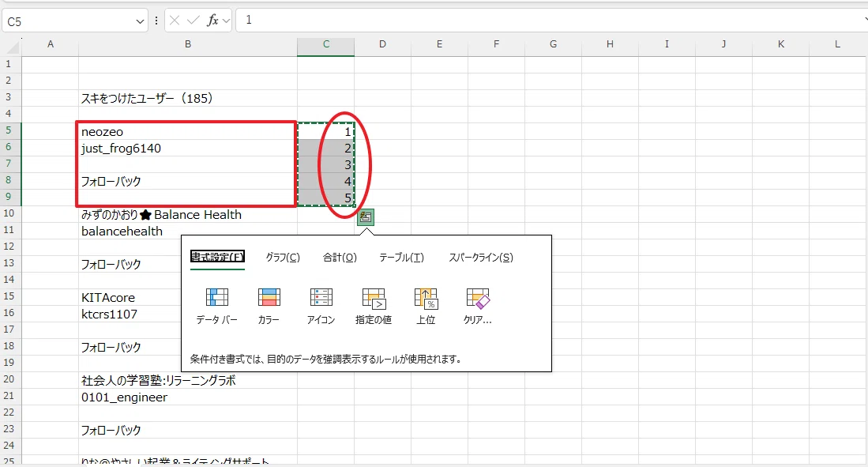Click cell C9 with value 5
This screenshot has height=467, width=868.
pyautogui.click(x=326, y=198)
